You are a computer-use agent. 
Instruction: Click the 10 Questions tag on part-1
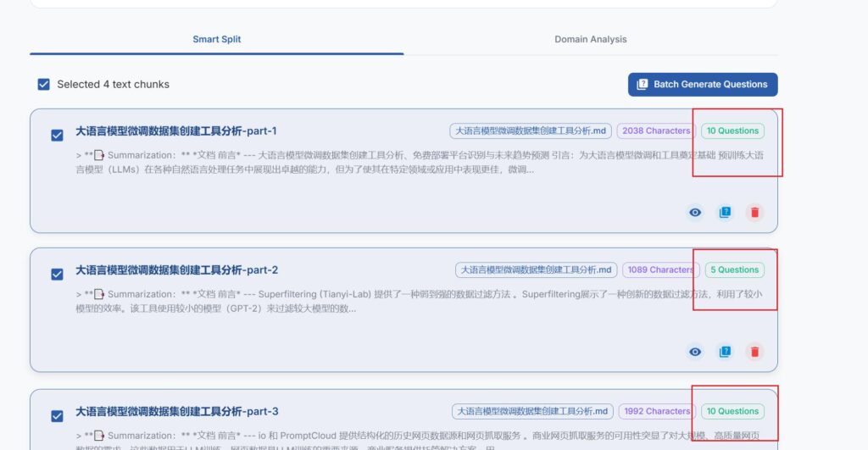coord(732,131)
